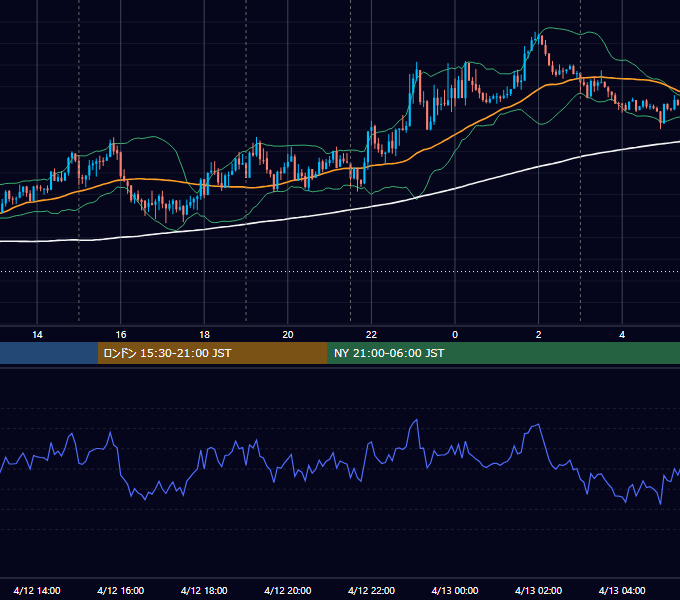The image size is (680, 600).
Task: Click the 4 hour label on upper axis
Action: pyautogui.click(x=622, y=335)
